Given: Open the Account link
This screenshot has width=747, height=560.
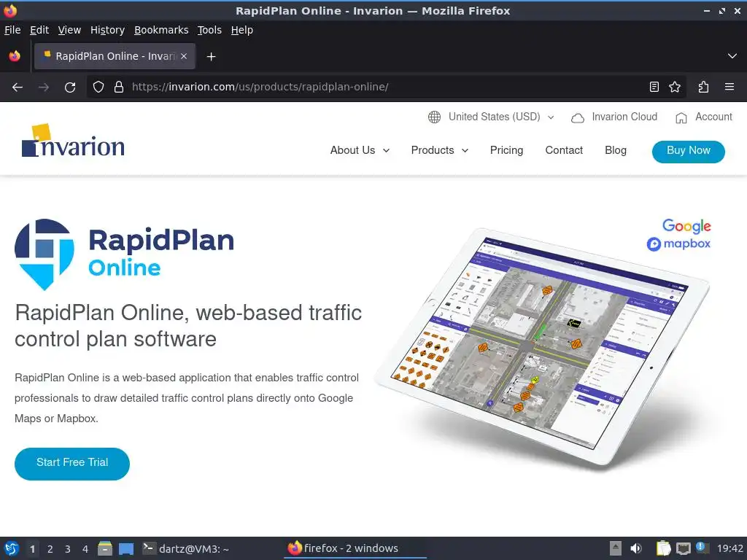Looking at the screenshot, I should 713,117.
